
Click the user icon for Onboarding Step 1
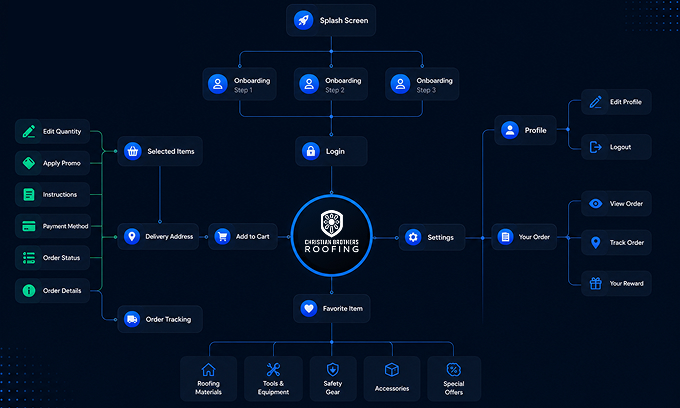218,84
